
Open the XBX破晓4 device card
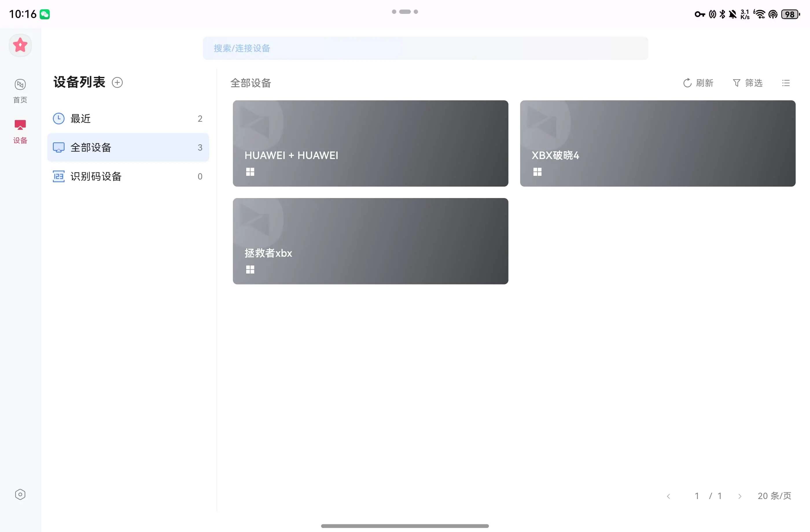pos(658,143)
